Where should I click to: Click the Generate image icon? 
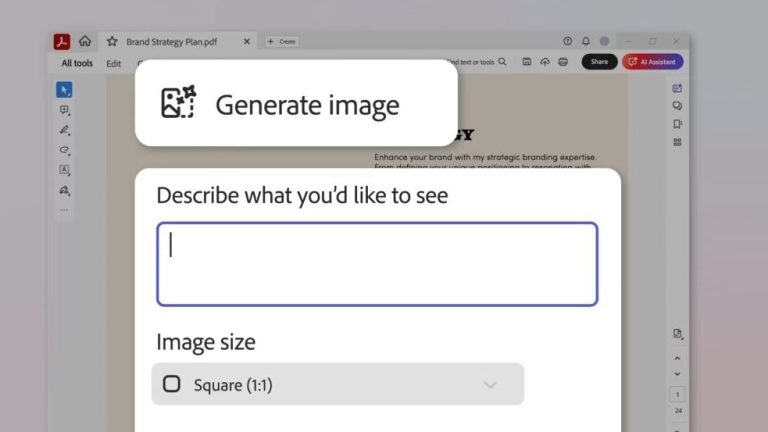coord(178,103)
